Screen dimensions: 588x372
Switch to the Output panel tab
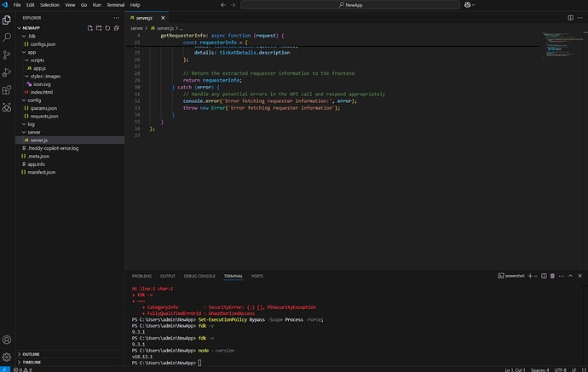[168, 276]
